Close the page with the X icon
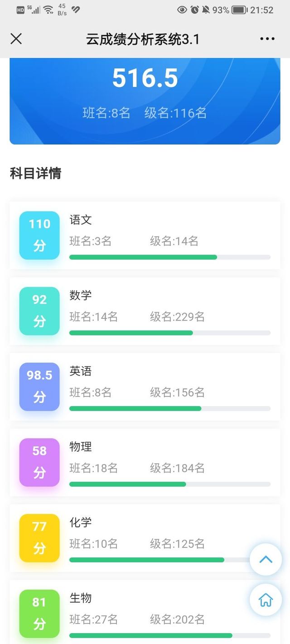 (16, 39)
